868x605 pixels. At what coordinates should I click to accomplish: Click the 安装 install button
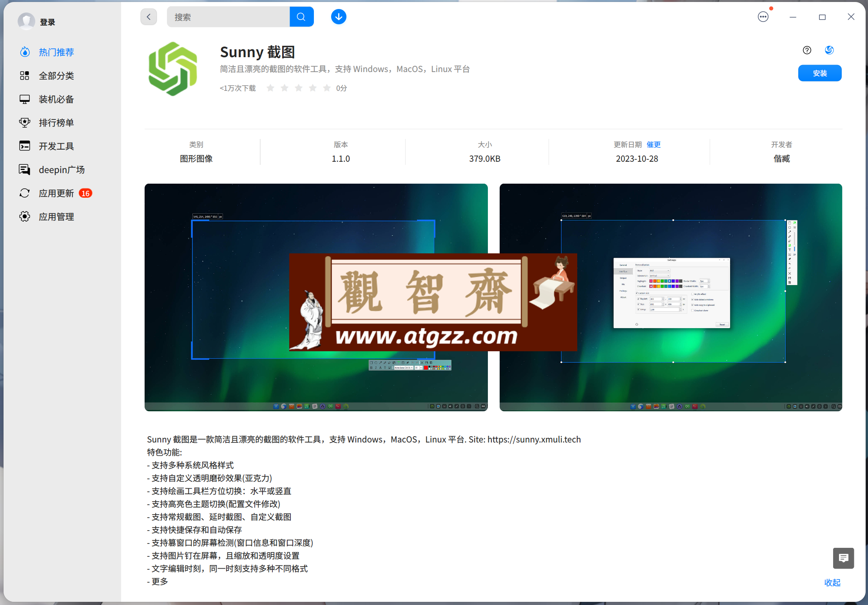pos(820,73)
